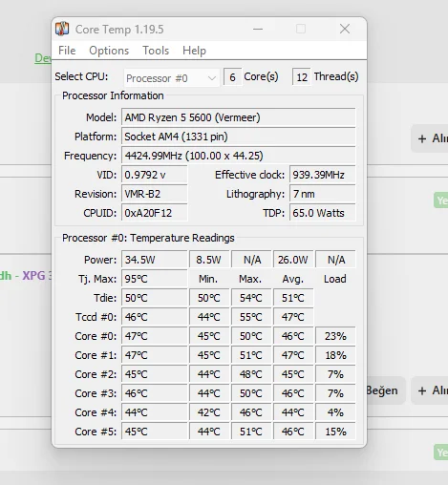Click the Revision value VMR-B2
448x485 pixels.
tap(155, 194)
